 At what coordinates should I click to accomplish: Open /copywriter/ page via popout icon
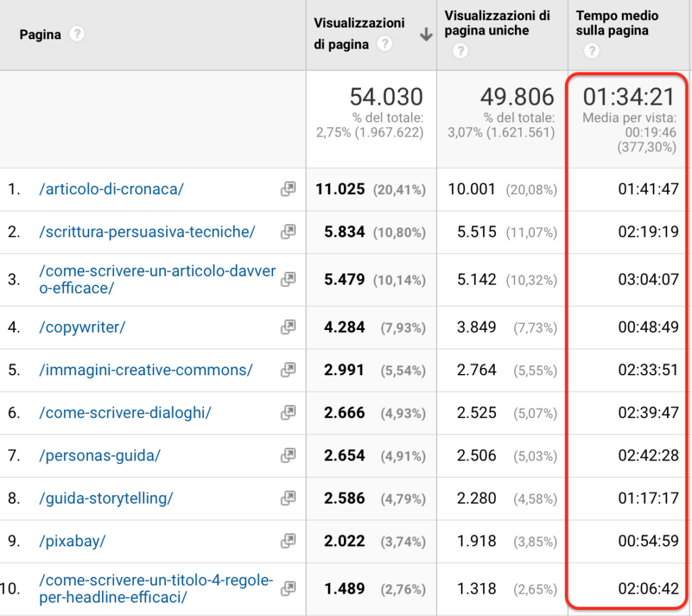[x=288, y=327]
